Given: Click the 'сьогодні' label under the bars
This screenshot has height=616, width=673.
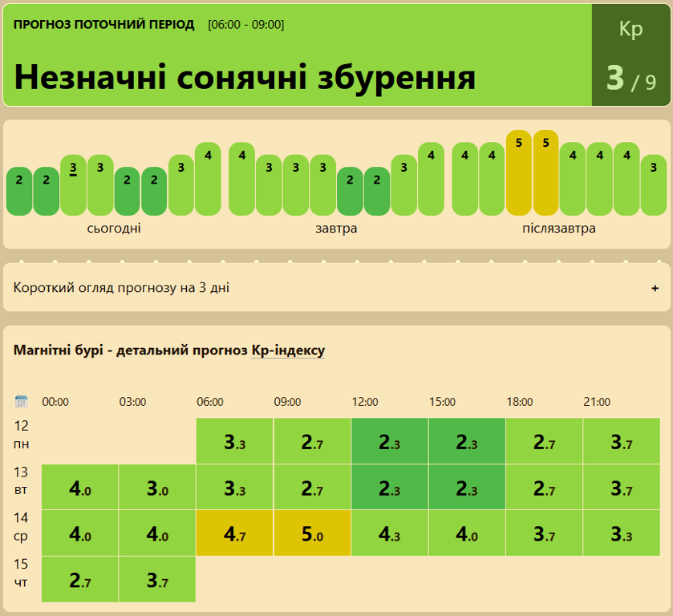Looking at the screenshot, I should 114,228.
